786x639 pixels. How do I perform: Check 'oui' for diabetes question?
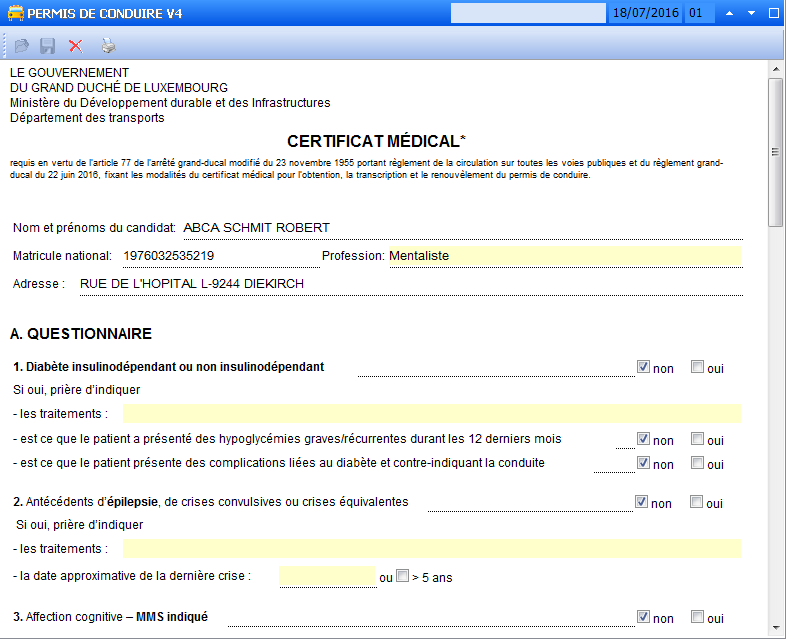pos(698,367)
